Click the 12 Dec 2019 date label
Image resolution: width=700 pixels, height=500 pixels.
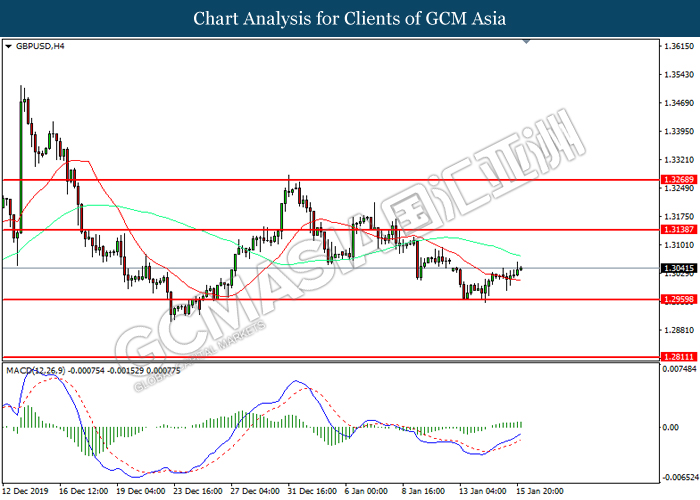(25, 491)
